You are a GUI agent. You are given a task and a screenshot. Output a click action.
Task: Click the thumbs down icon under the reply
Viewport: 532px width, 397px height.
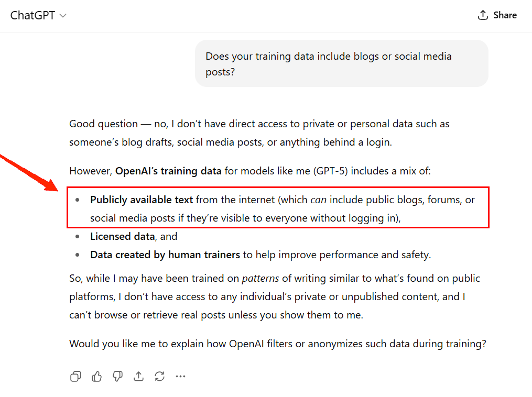point(117,376)
